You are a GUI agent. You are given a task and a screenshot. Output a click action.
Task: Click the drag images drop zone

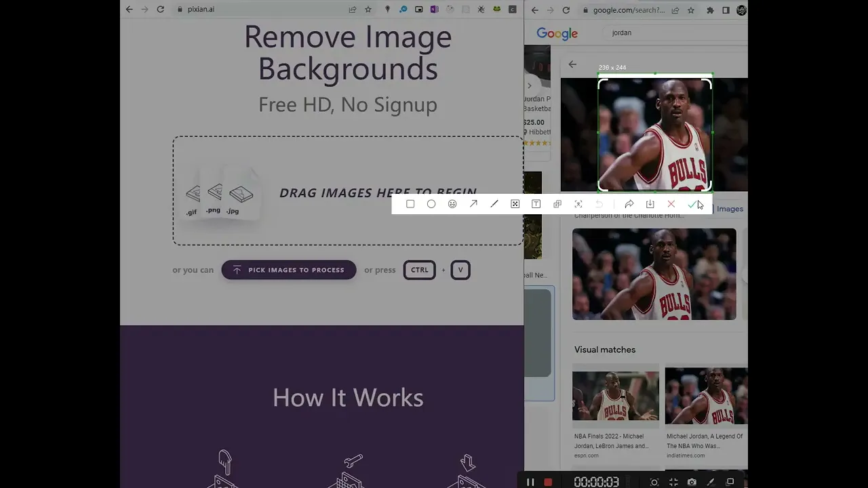348,190
